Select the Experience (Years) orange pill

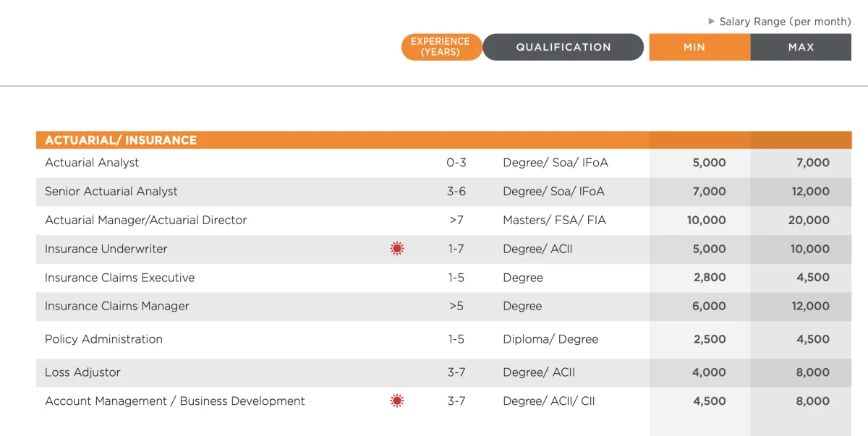click(x=441, y=47)
